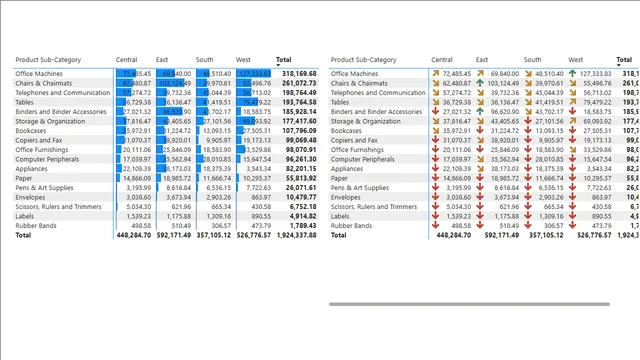Click left table Product Sub-Category header
The height and width of the screenshot is (360, 640).
pos(48,60)
